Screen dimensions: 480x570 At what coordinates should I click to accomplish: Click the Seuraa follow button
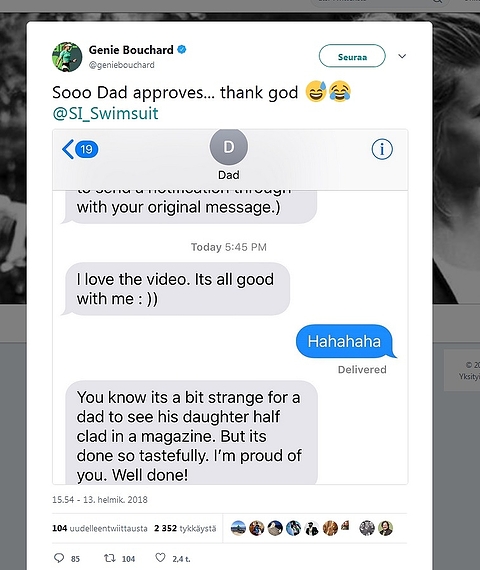352,56
